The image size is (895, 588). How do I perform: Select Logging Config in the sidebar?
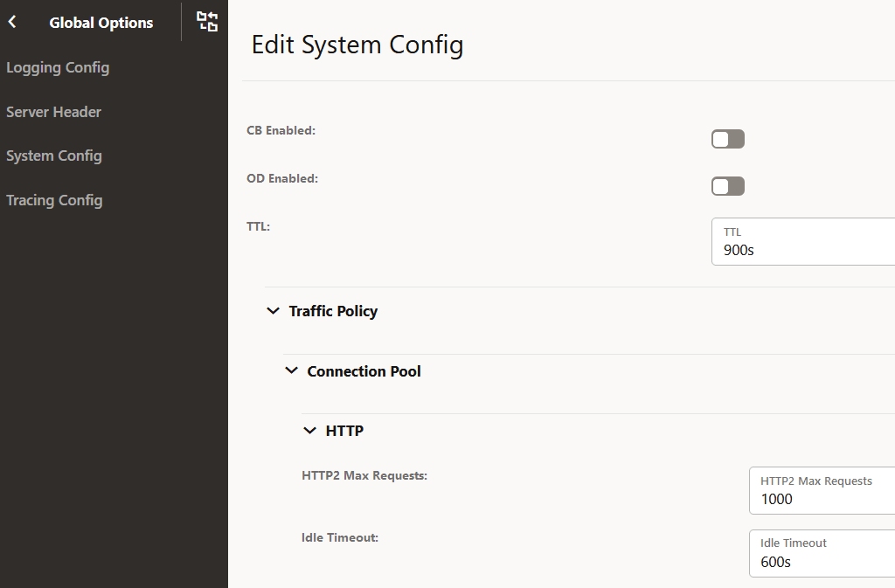tap(58, 67)
